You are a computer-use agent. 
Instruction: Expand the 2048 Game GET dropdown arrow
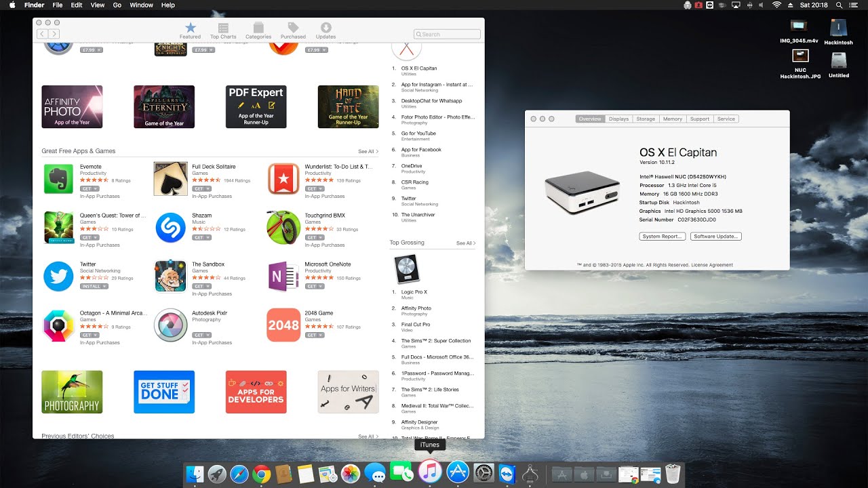tap(321, 335)
